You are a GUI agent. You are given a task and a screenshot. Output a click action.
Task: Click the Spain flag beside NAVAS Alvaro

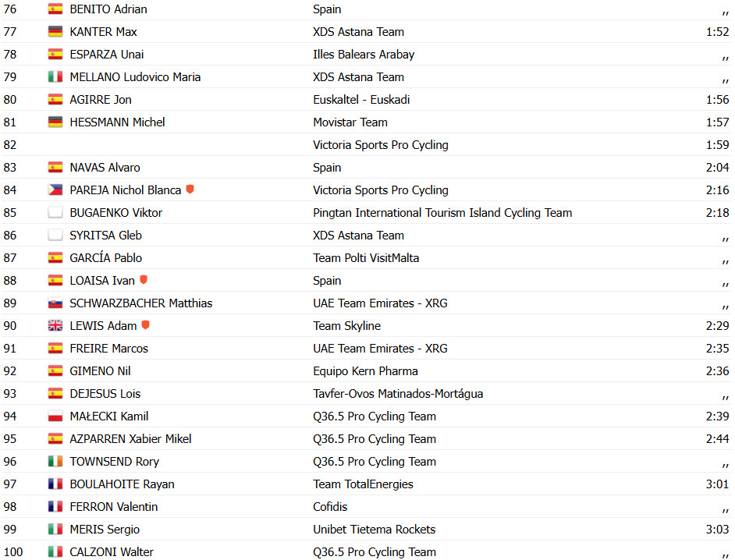point(55,167)
